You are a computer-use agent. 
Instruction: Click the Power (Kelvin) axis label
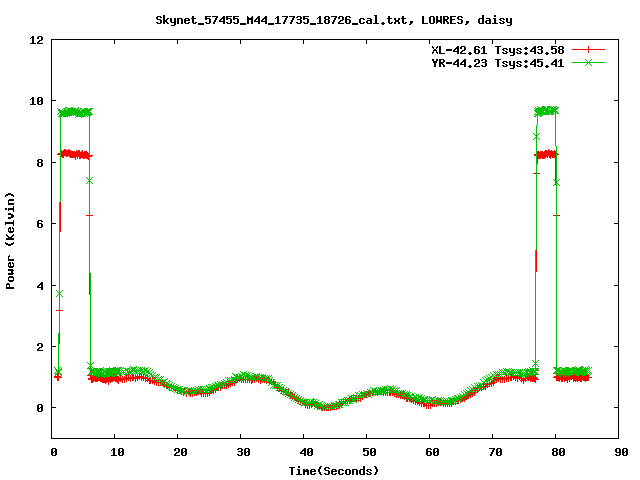10,241
